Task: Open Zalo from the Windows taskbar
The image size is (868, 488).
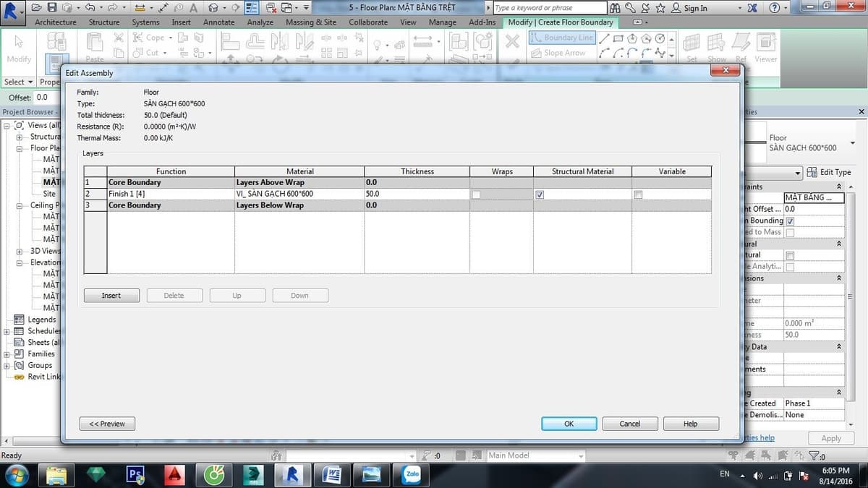Action: (412, 474)
